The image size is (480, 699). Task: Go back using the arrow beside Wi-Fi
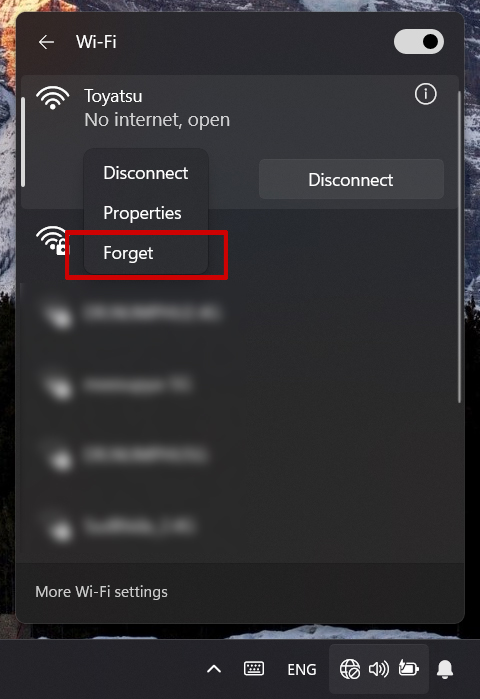(x=46, y=42)
